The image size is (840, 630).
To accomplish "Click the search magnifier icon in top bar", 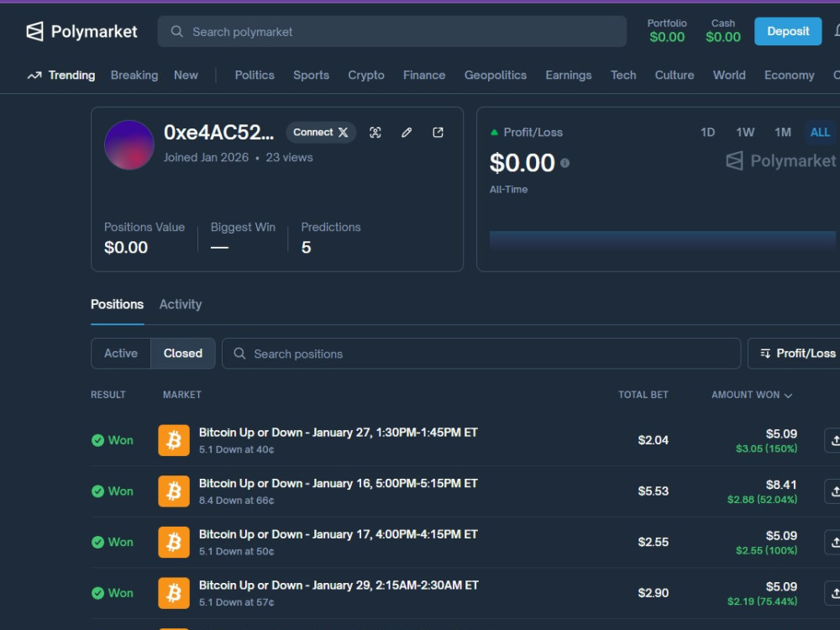I will tap(176, 32).
